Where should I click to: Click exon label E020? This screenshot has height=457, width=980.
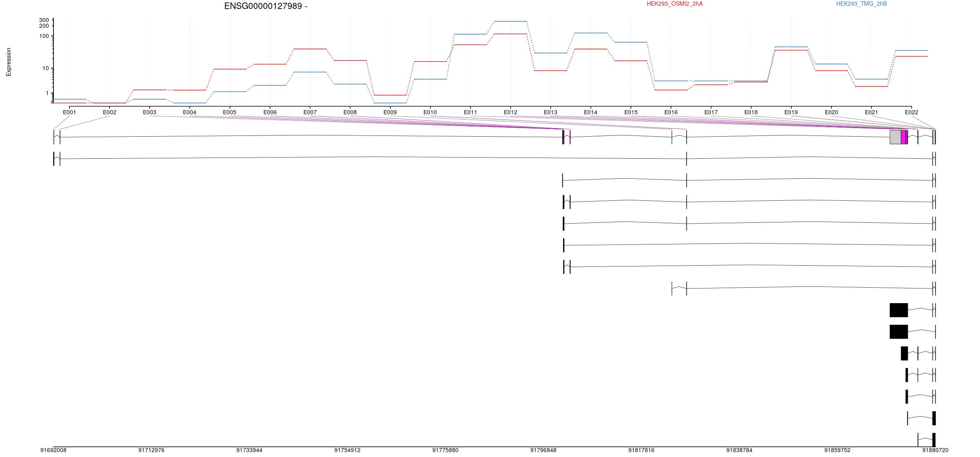point(831,112)
